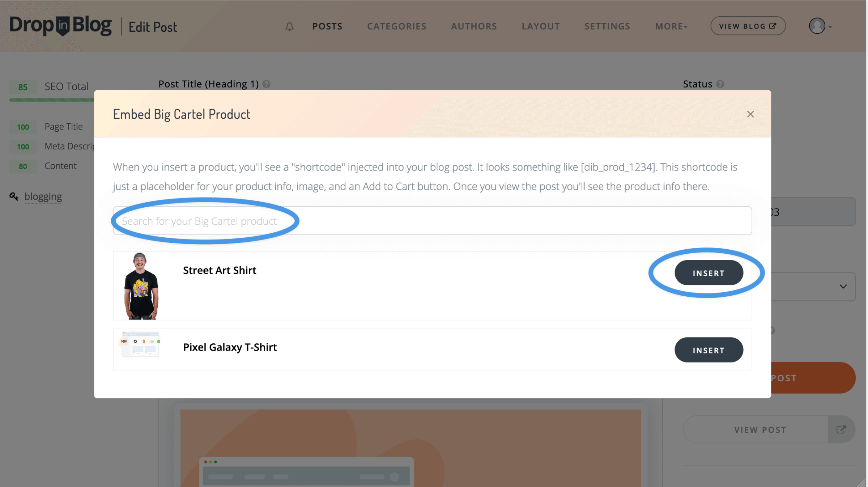Click the Pixel Galaxy T-Shirt product name
Viewport: 868px width, 487px height.
[x=230, y=347]
